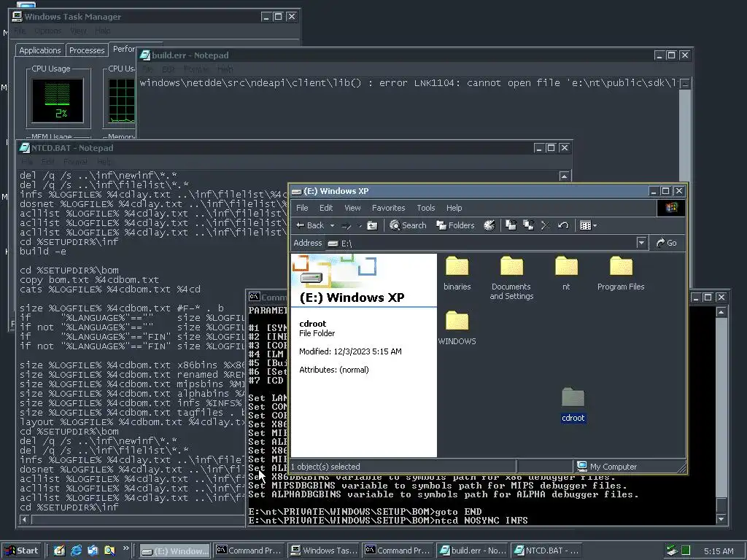Activate build.err Notepad taskbar button
Viewport: 747px width, 560px height.
[472, 551]
